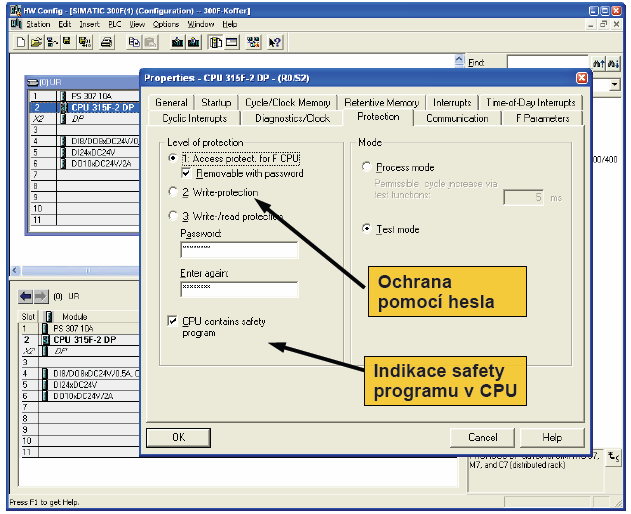Switch to the Time-of-Day Interrupts tab
Viewport: 631px width, 514px height.
click(530, 103)
